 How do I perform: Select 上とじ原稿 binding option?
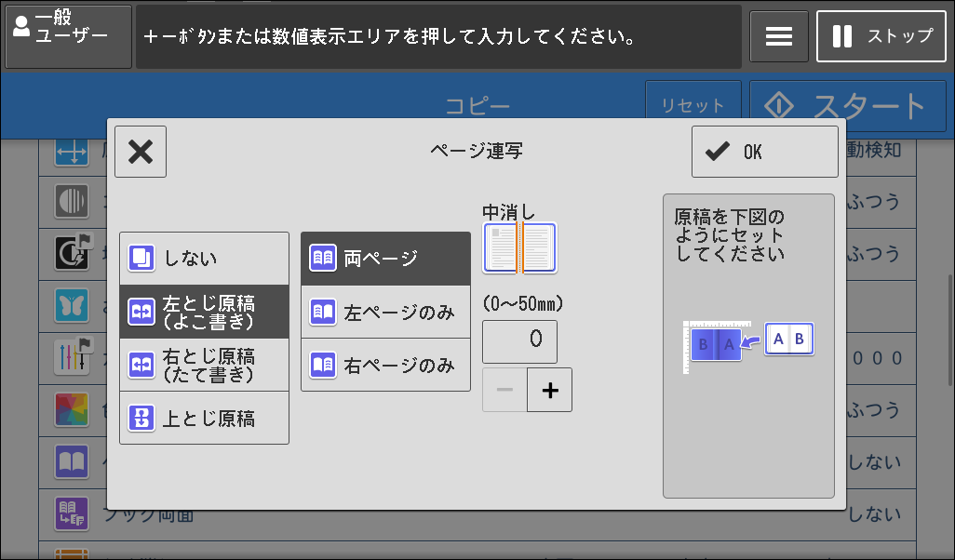pos(204,418)
